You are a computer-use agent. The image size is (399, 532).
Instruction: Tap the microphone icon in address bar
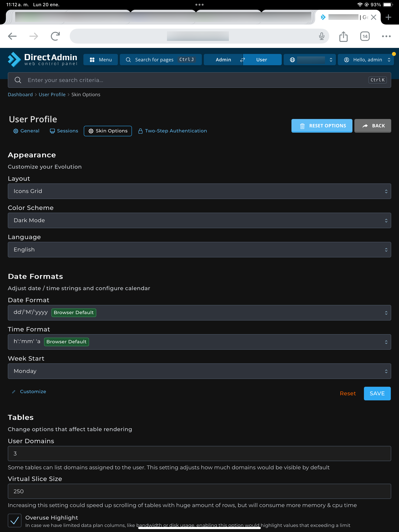click(321, 36)
